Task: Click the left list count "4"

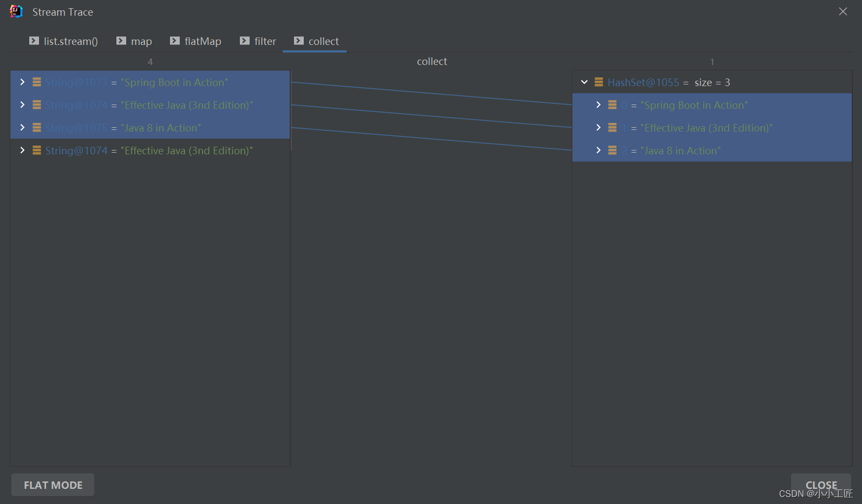Action: tap(150, 62)
